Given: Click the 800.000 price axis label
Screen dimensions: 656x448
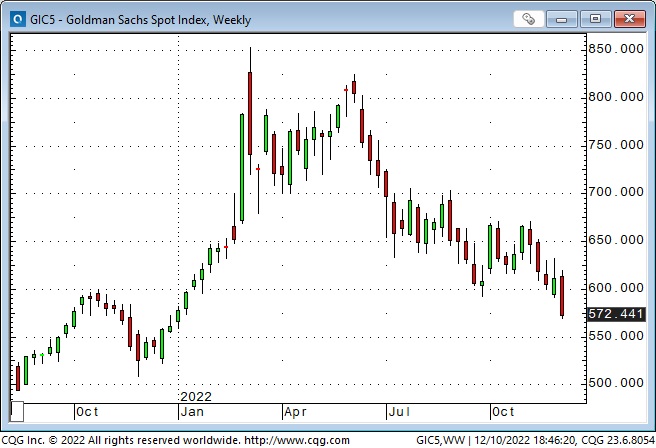Looking at the screenshot, I should coord(616,97).
